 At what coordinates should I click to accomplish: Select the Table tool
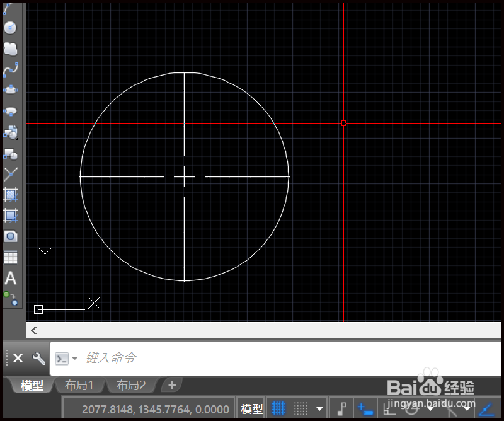coord(10,257)
